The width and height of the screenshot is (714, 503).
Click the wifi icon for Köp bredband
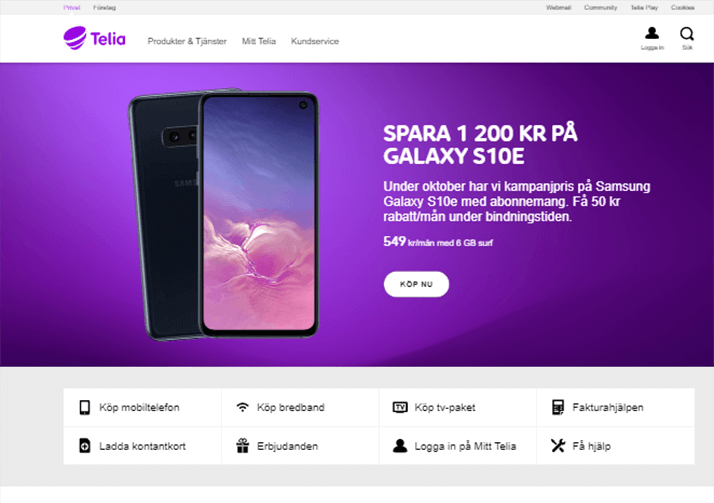pyautogui.click(x=243, y=407)
